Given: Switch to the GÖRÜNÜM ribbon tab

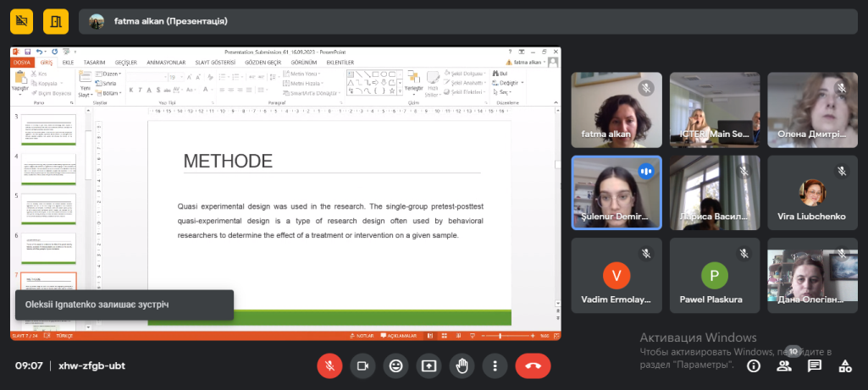Looking at the screenshot, I should pos(303,63).
